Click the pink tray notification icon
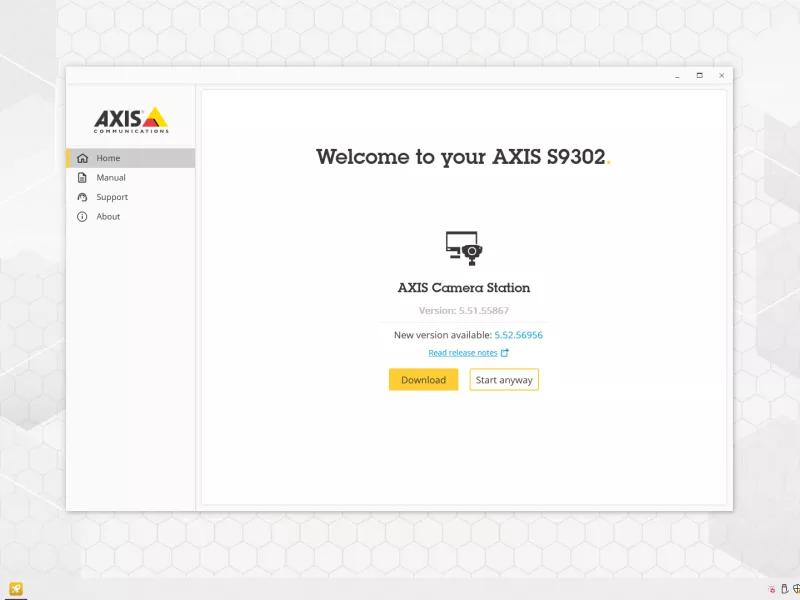 point(772,589)
